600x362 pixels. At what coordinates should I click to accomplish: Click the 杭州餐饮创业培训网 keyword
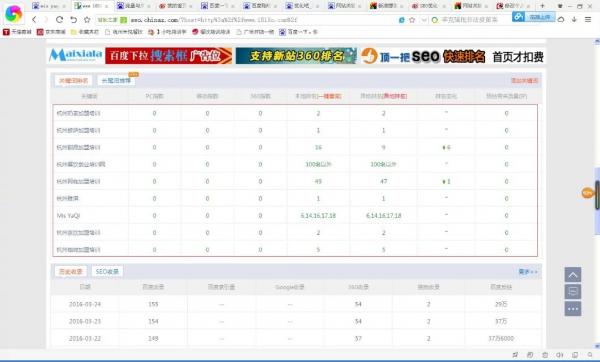[81, 164]
